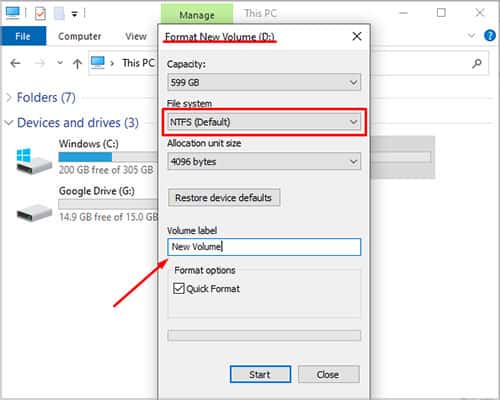Viewport: 500px width, 400px height.
Task: Collapse the Devices and drives (3) group
Action: click(x=9, y=123)
